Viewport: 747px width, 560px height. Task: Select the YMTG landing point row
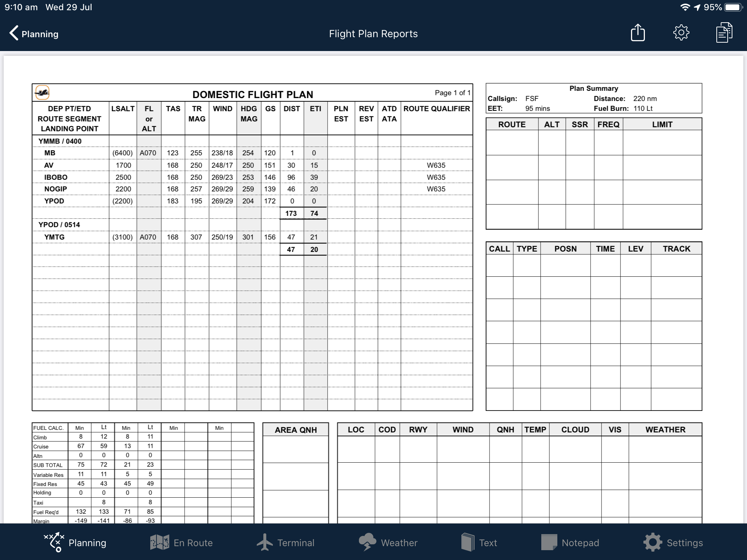(252, 237)
